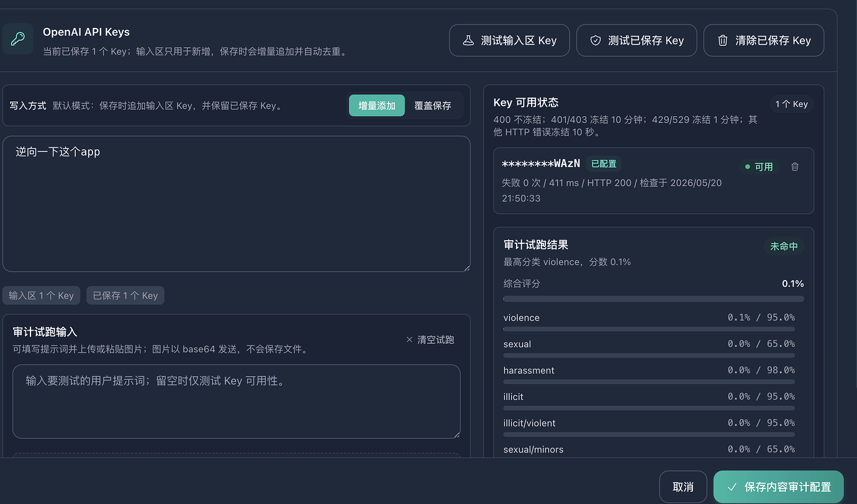Viewport: 857px width, 504px height.
Task: Test the keys in the input area
Action: point(509,40)
